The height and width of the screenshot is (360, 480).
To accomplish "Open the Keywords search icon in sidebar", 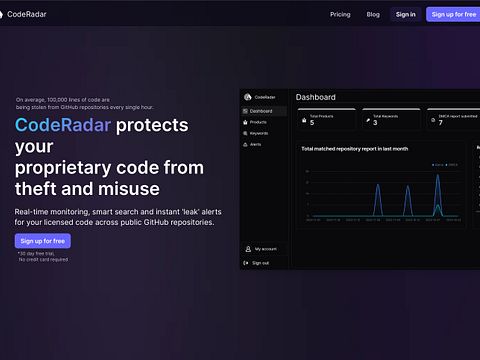I will pos(245,133).
